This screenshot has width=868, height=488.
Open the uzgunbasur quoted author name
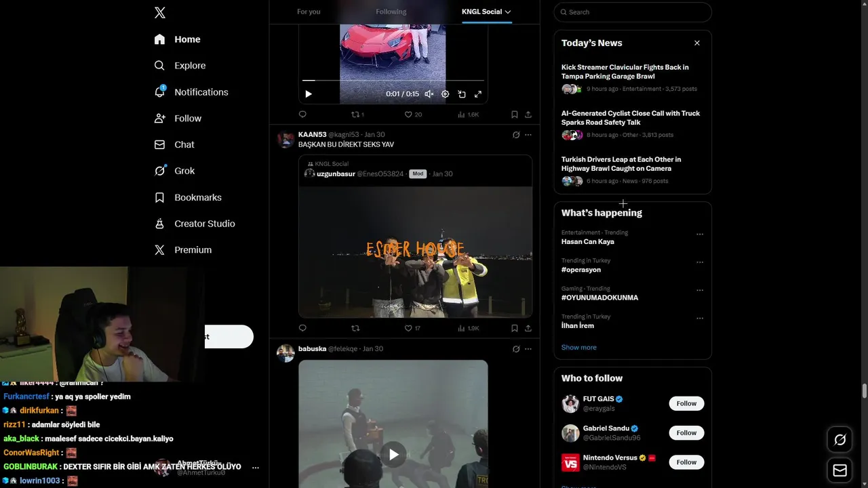(336, 174)
